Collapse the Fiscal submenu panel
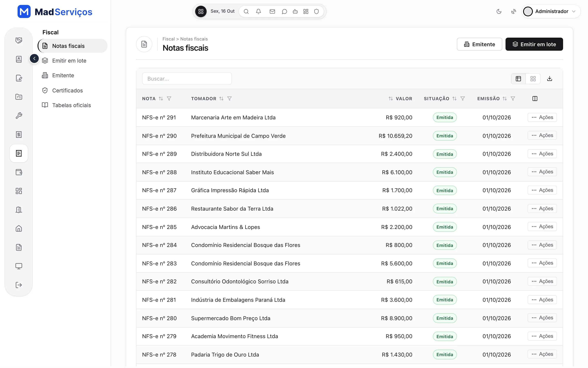Image resolution: width=588 pixels, height=368 pixels. pos(34,58)
